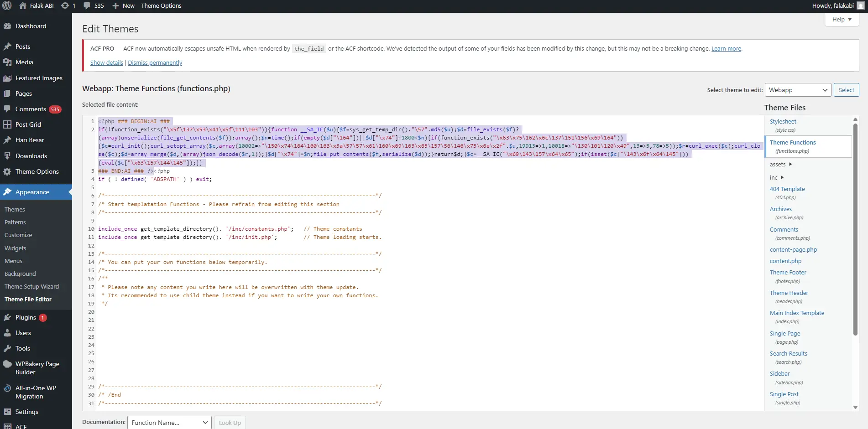The width and height of the screenshot is (868, 429).
Task: Select the Appearance paintbrush icon
Action: tap(8, 191)
